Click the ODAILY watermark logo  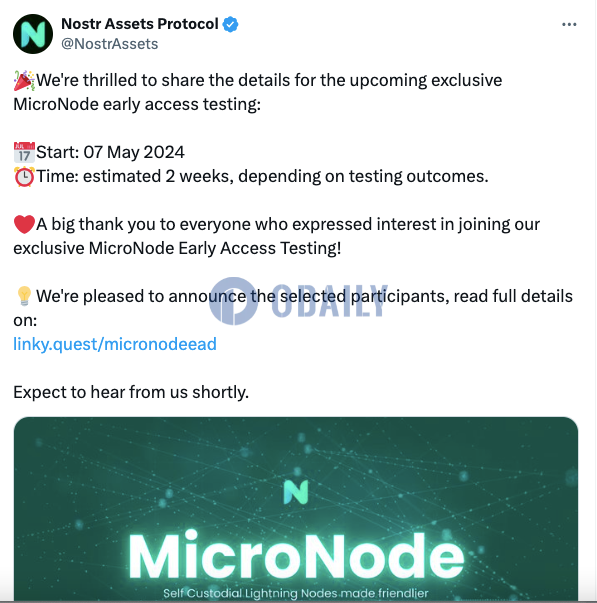pos(298,301)
